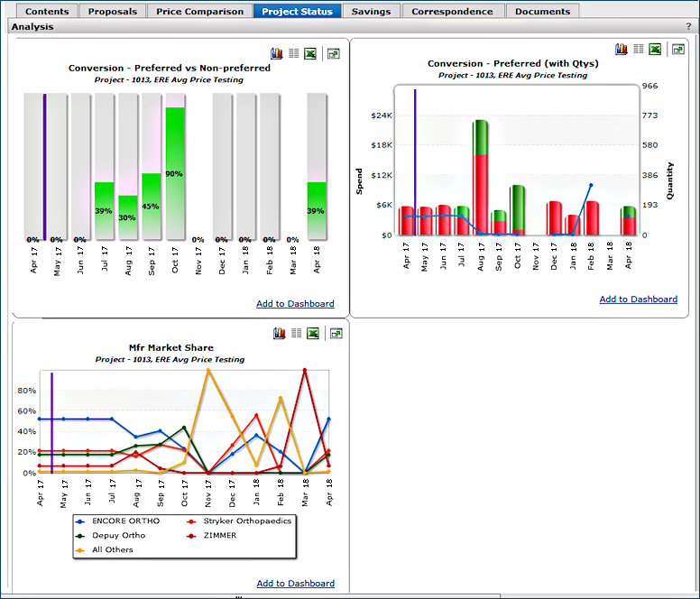Click the help question mark in Analysis header
Image resolution: width=700 pixels, height=599 pixels.
tap(688, 27)
